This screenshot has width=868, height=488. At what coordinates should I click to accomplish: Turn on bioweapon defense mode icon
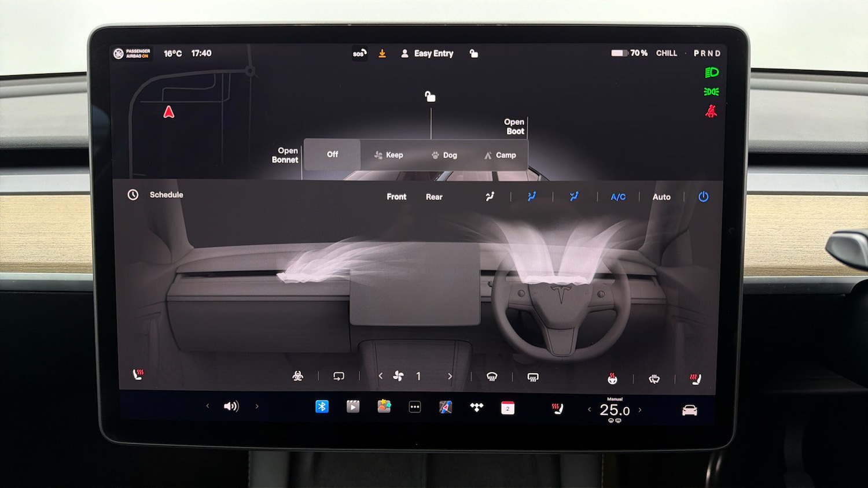(x=297, y=376)
